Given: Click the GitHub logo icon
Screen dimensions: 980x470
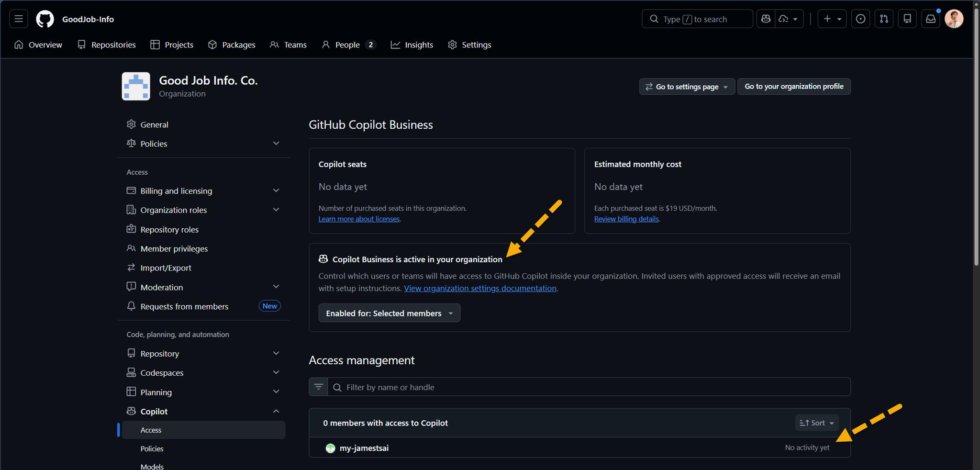Looking at the screenshot, I should [45, 19].
